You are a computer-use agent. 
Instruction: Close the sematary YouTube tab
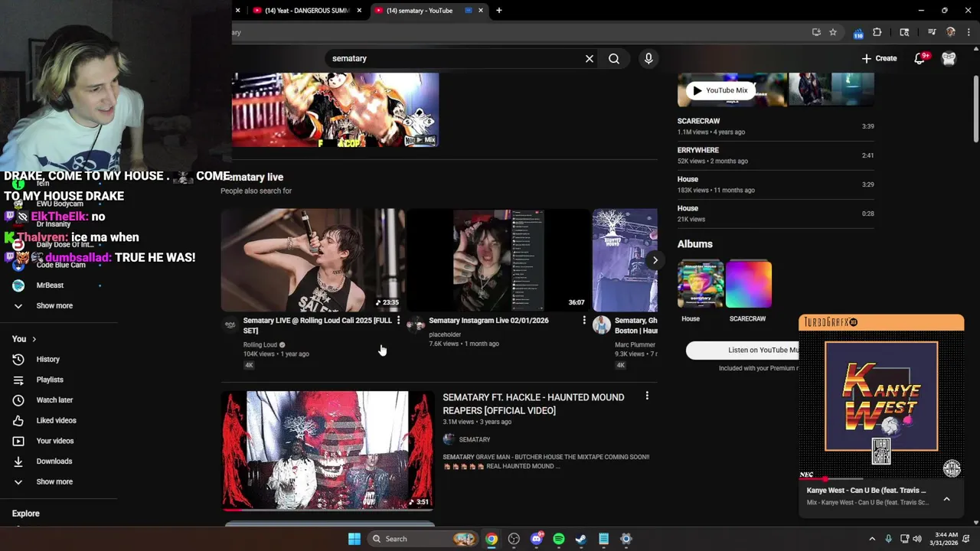click(x=481, y=11)
